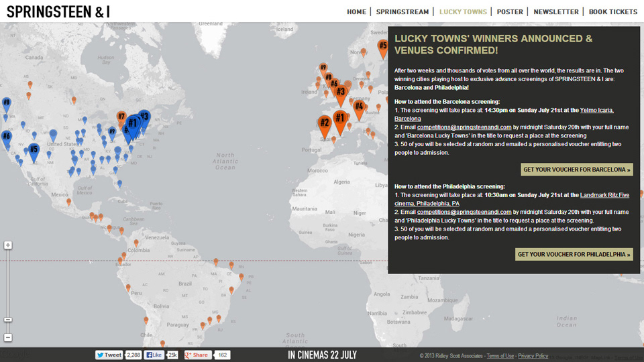The image size is (644, 362).
Task: Click the Google logo on the map
Action: tap(15, 354)
